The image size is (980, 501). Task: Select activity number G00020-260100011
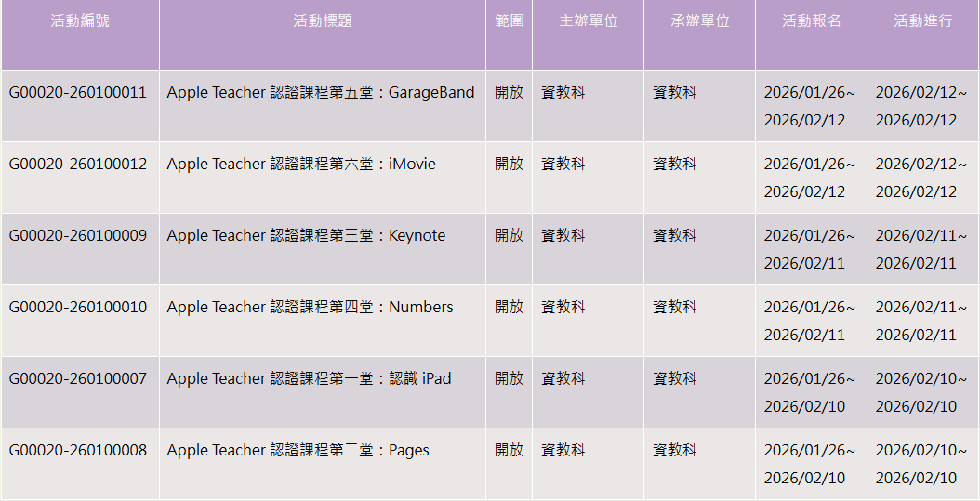(x=78, y=92)
